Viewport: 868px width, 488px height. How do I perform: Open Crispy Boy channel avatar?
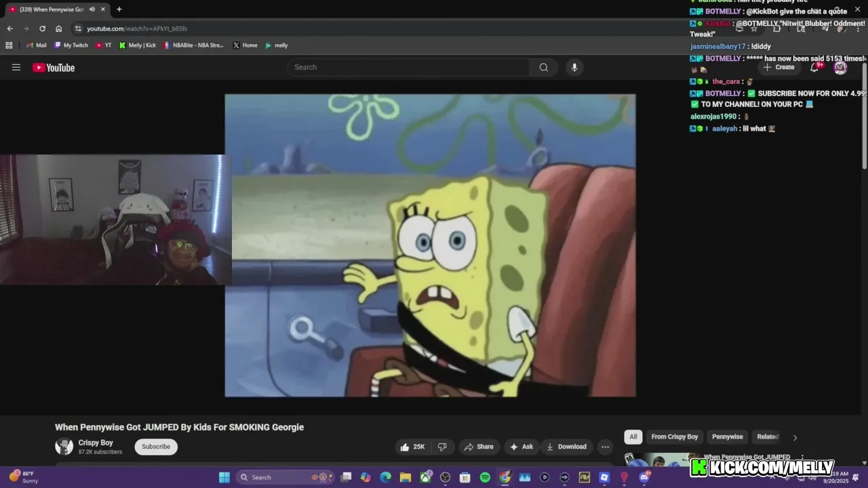coord(64,446)
